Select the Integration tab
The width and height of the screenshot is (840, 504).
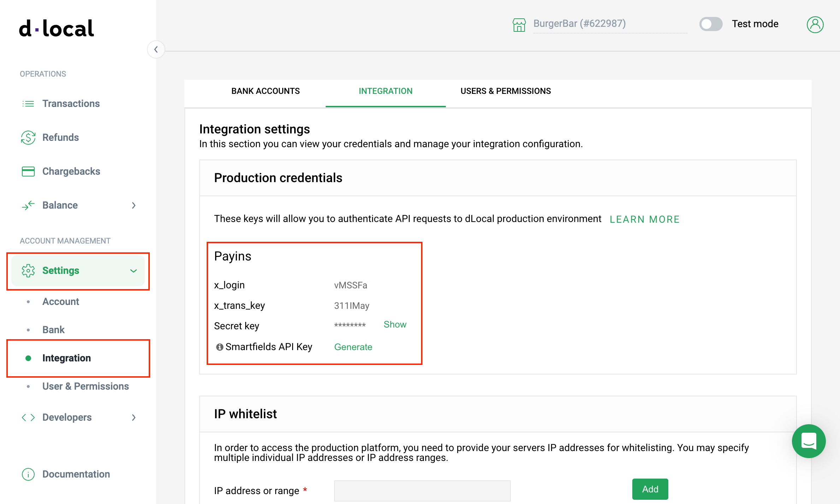(x=385, y=91)
